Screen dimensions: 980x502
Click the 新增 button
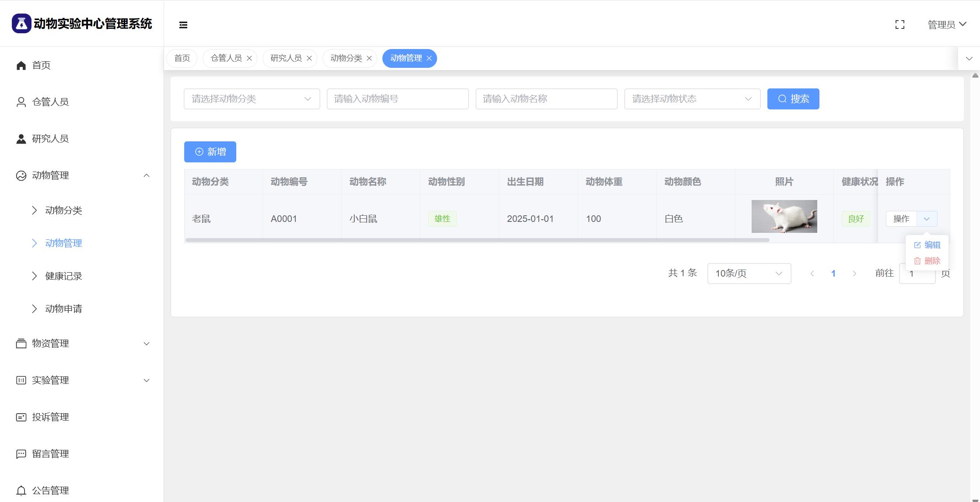[210, 152]
